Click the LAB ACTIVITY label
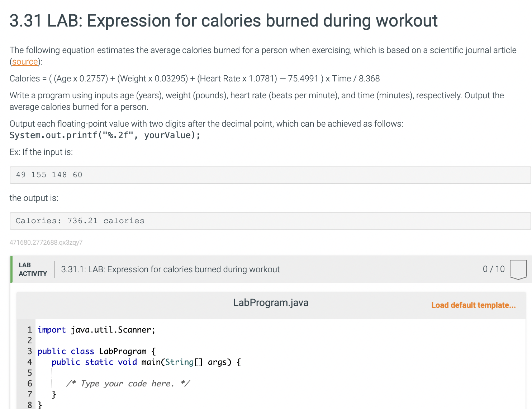 33,269
